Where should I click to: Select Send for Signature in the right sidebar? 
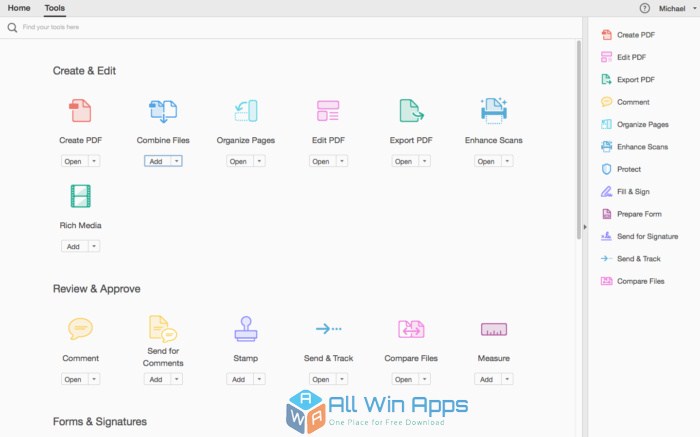pos(640,236)
